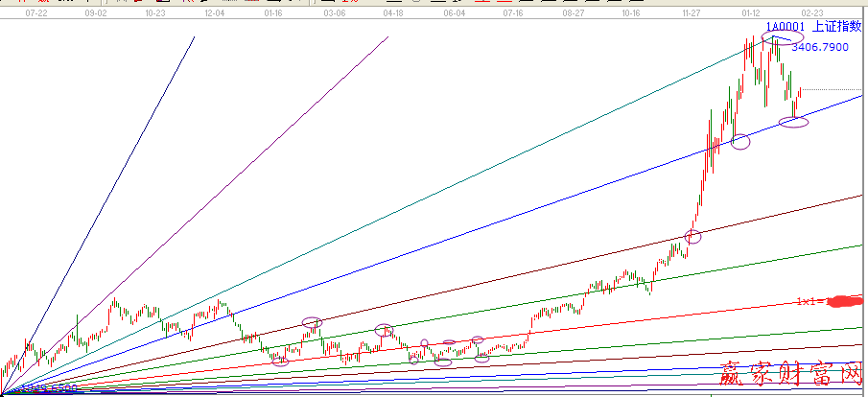Screen dimensions: 868x397
Task: Click the 11-27 date marker
Action: [691, 14]
